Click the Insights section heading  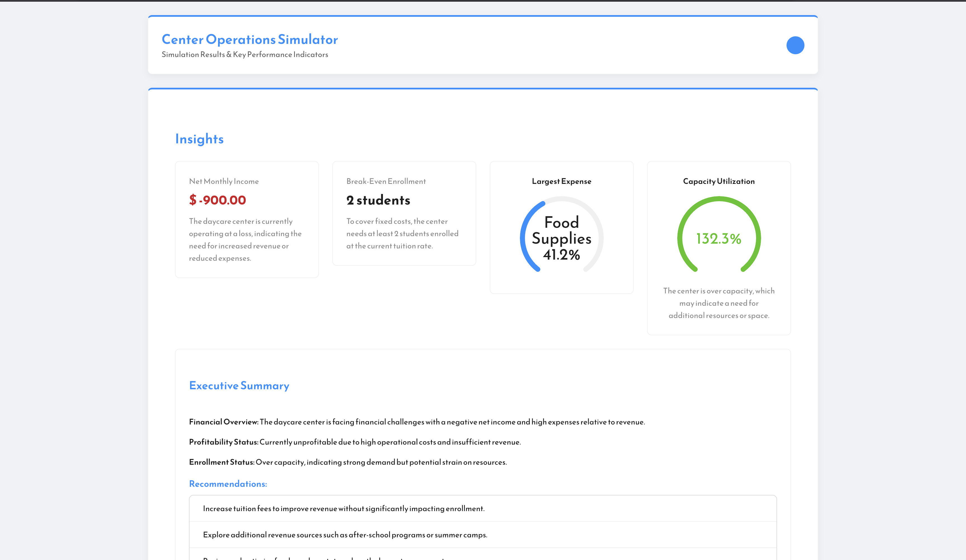[x=199, y=139]
